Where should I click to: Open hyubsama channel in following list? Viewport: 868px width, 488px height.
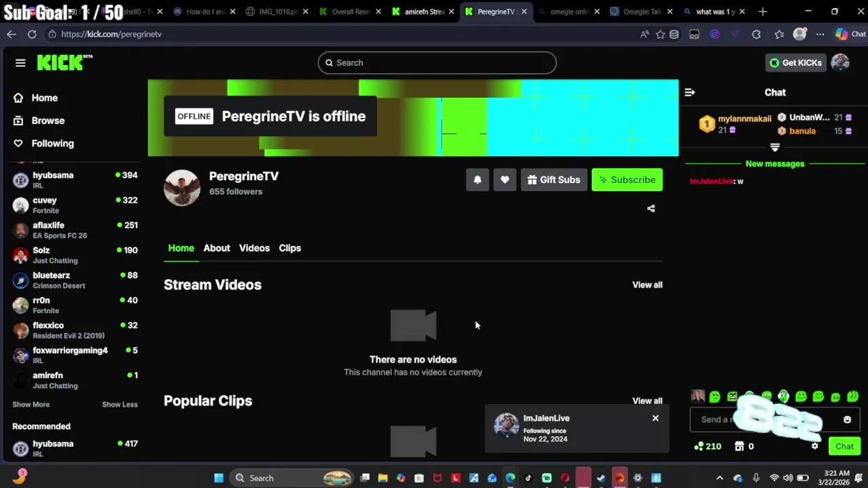tap(75, 180)
